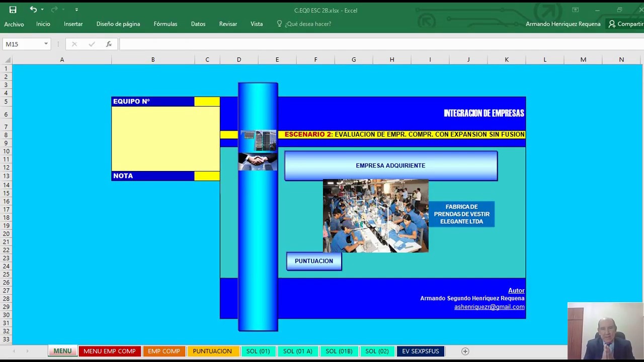
Task: Open the Fórmulas ribbon tab
Action: pos(165,24)
